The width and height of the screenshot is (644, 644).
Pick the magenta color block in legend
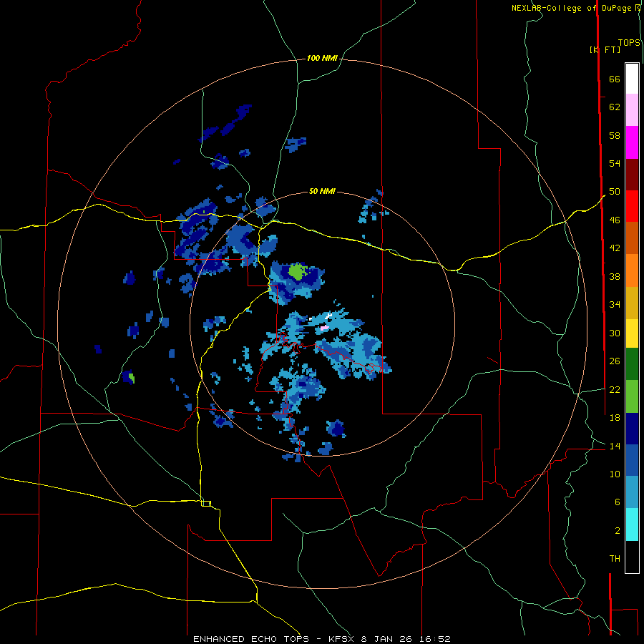coord(632,142)
